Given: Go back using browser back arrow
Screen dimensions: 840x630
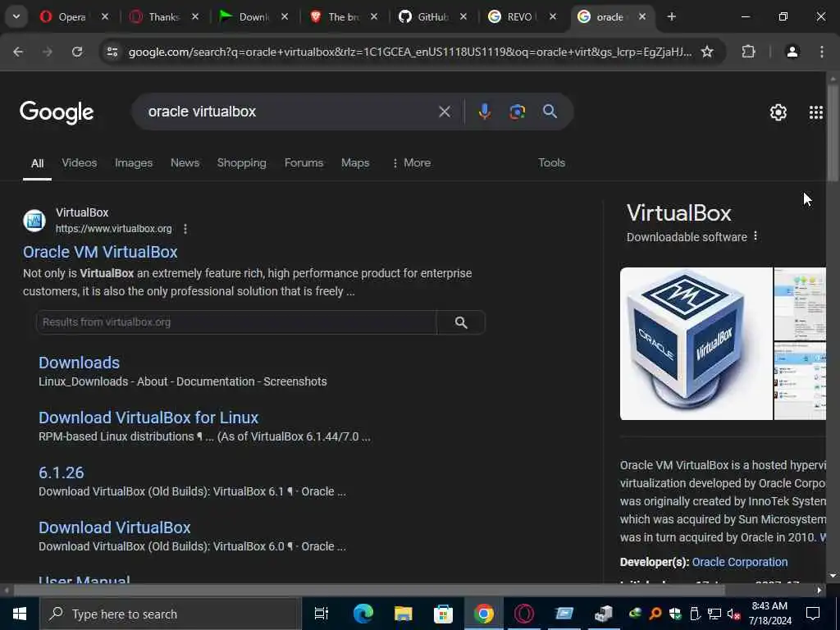Looking at the screenshot, I should [x=18, y=52].
